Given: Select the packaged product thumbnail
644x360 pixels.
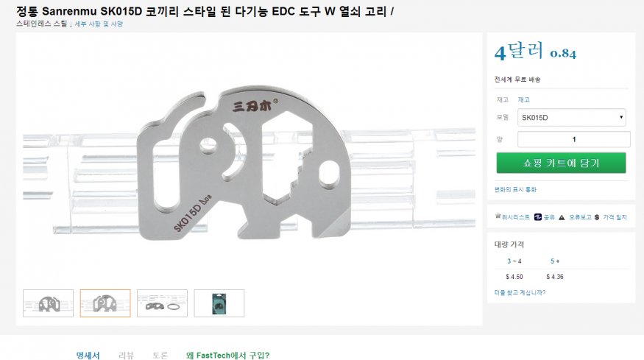Looking at the screenshot, I should (x=219, y=303).
